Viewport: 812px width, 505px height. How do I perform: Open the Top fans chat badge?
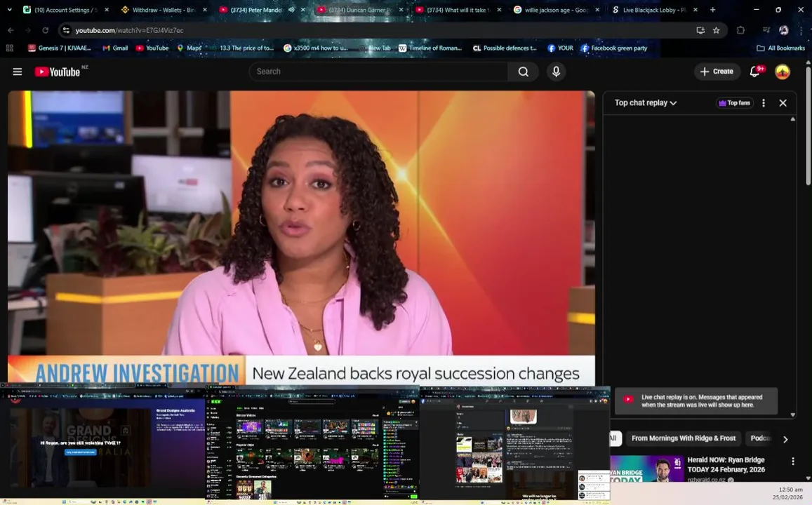pos(734,103)
